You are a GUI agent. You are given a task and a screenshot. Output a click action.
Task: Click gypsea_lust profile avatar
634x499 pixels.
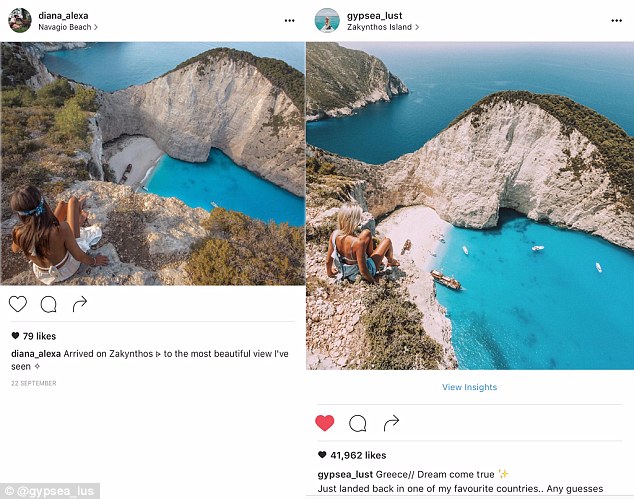pos(326,20)
